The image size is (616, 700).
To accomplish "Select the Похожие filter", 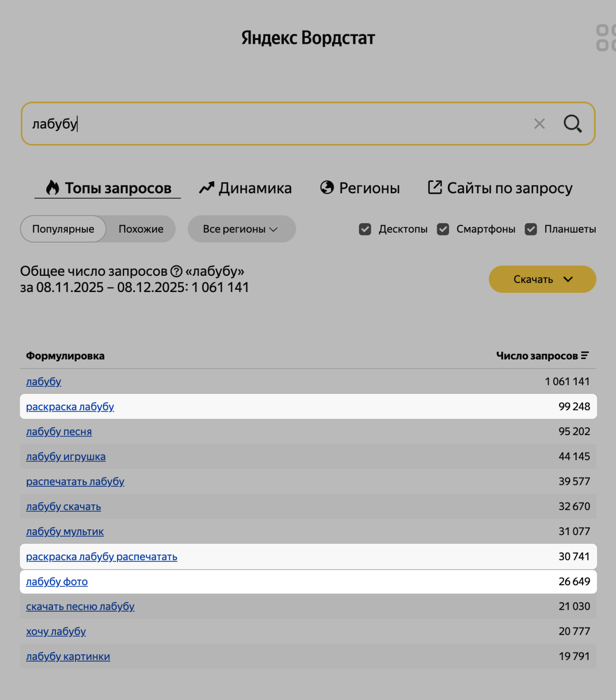I will pos(140,229).
